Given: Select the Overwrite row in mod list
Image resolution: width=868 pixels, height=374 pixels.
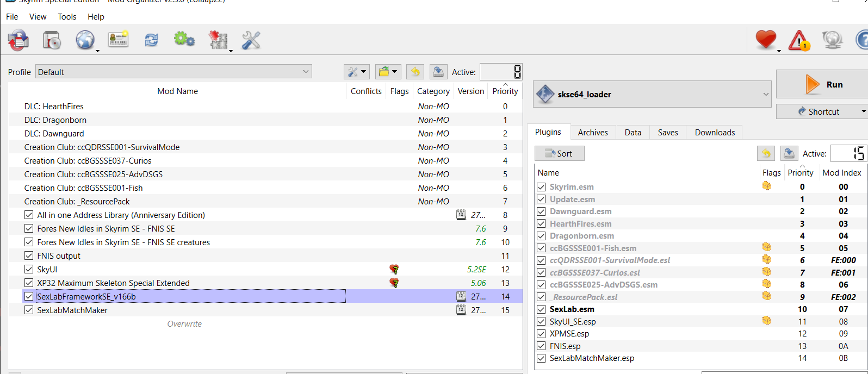Looking at the screenshot, I should (x=266, y=323).
